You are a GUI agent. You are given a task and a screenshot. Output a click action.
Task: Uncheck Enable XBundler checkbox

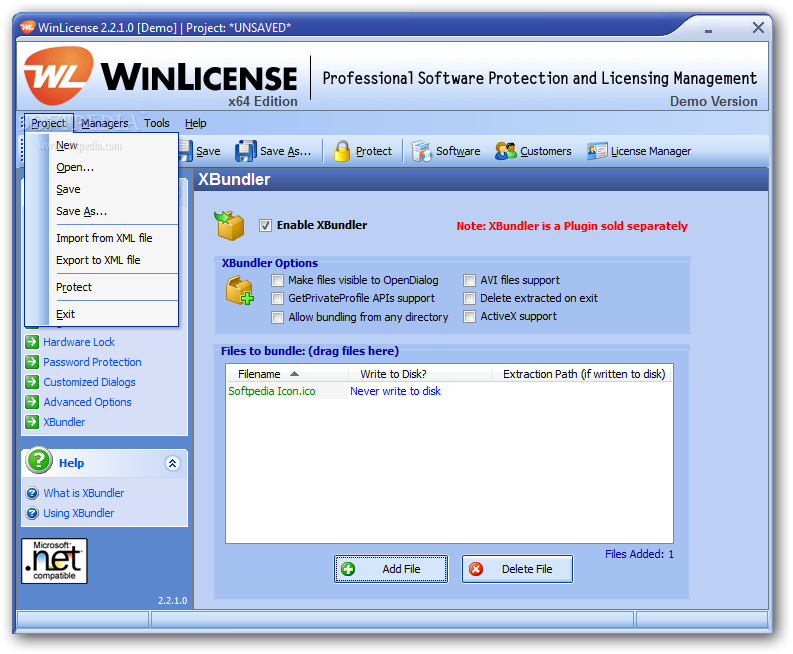coord(265,226)
